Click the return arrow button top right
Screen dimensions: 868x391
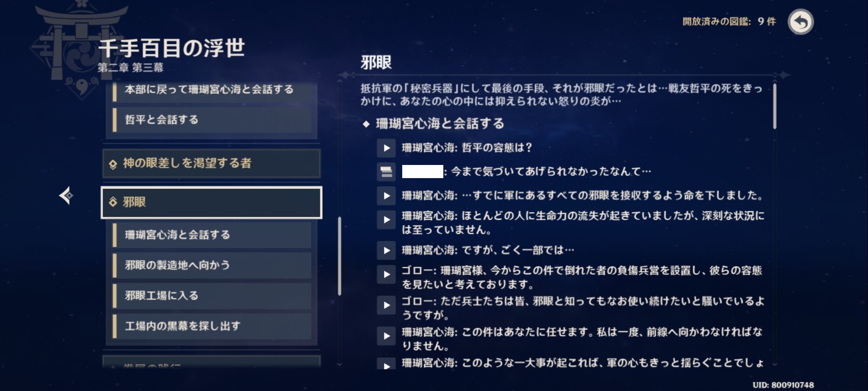(x=800, y=22)
